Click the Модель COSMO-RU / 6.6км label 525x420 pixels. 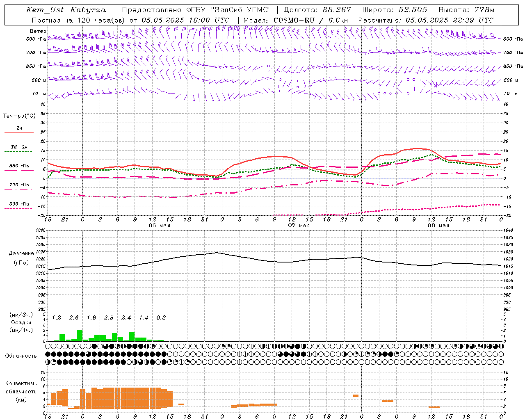pyautogui.click(x=296, y=20)
